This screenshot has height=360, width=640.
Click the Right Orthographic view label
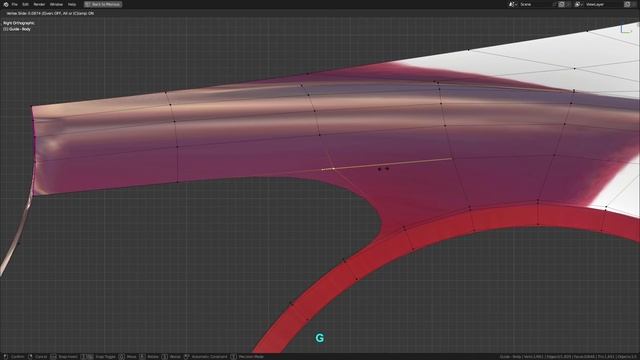coord(19,23)
